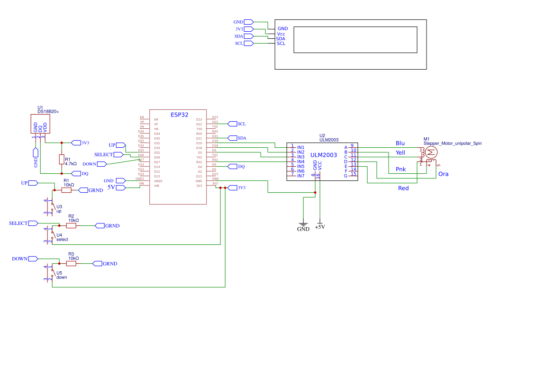
Task: Select the R2 10kΩ resistor symbol
Action: 71,226
